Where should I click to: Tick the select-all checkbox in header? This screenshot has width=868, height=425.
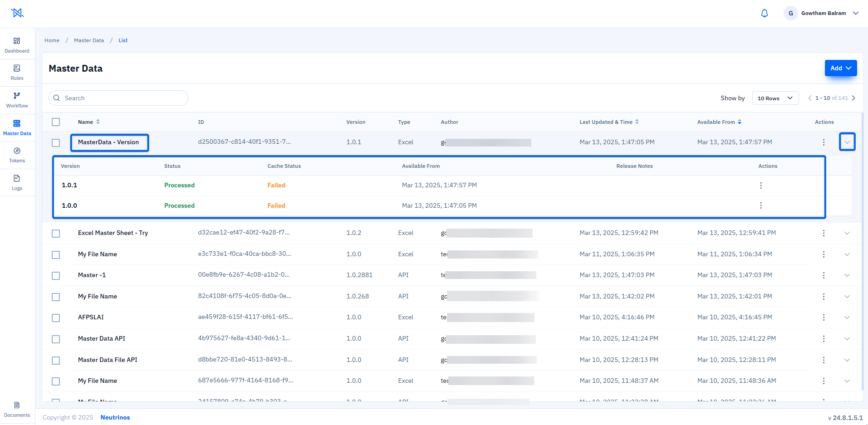pyautogui.click(x=56, y=122)
